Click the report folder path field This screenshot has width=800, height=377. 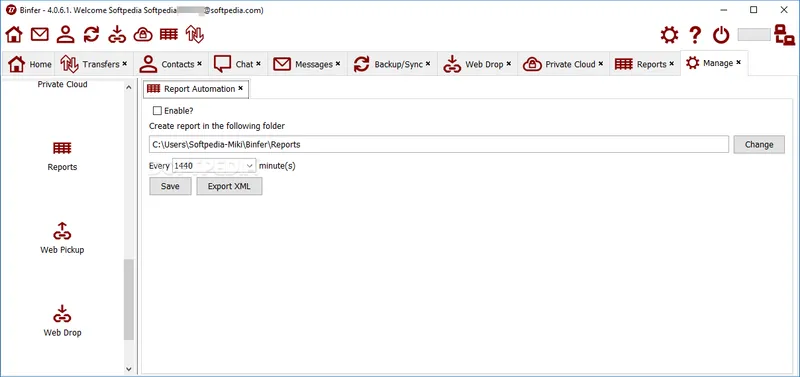tap(439, 144)
